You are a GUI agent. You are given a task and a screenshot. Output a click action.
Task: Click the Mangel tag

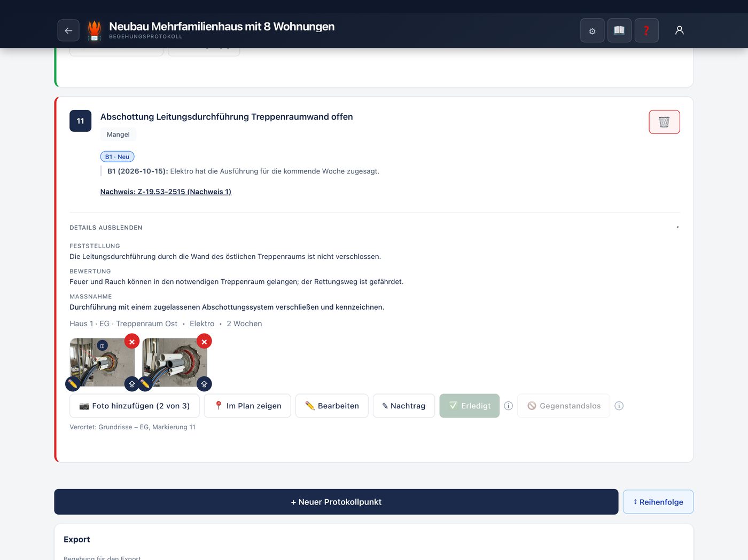tap(118, 135)
